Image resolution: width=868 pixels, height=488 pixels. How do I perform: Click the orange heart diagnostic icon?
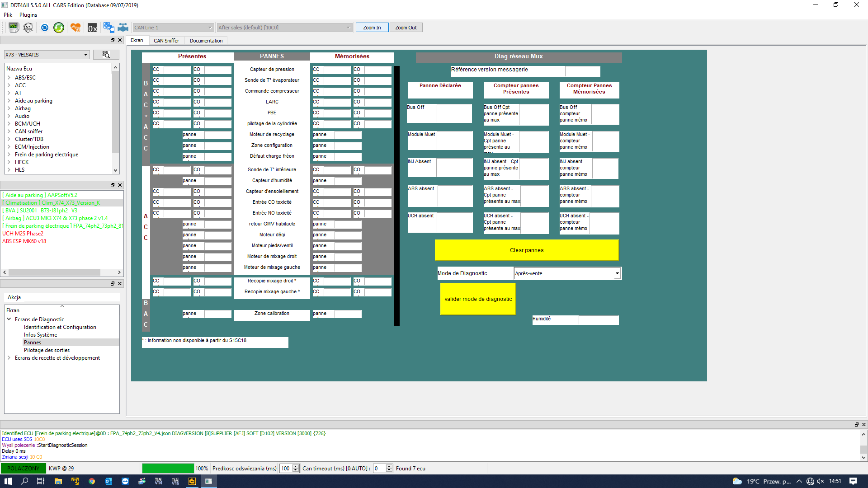pos(75,28)
